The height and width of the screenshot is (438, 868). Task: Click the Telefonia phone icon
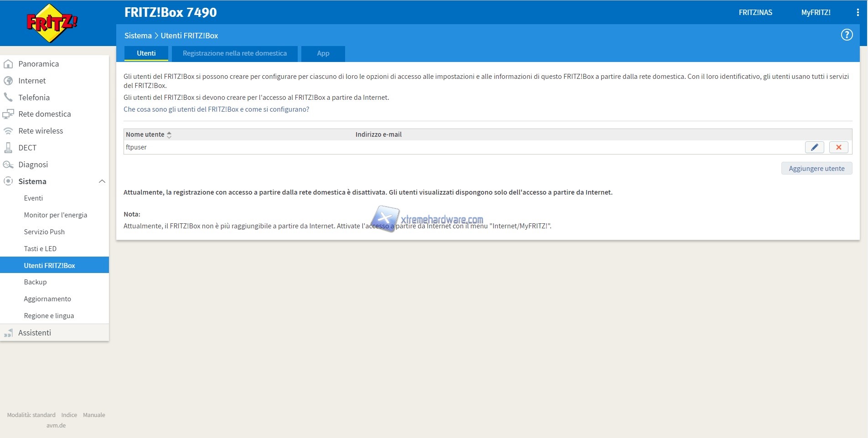tap(8, 98)
